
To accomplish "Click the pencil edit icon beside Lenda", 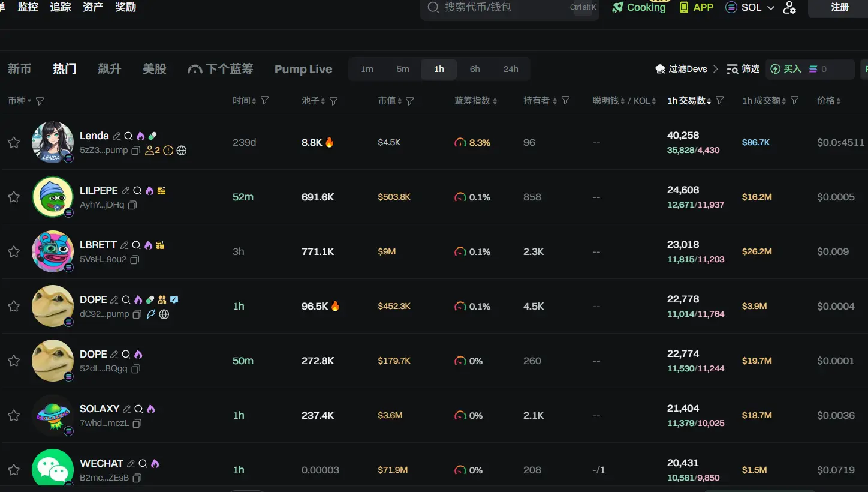I will (x=117, y=136).
